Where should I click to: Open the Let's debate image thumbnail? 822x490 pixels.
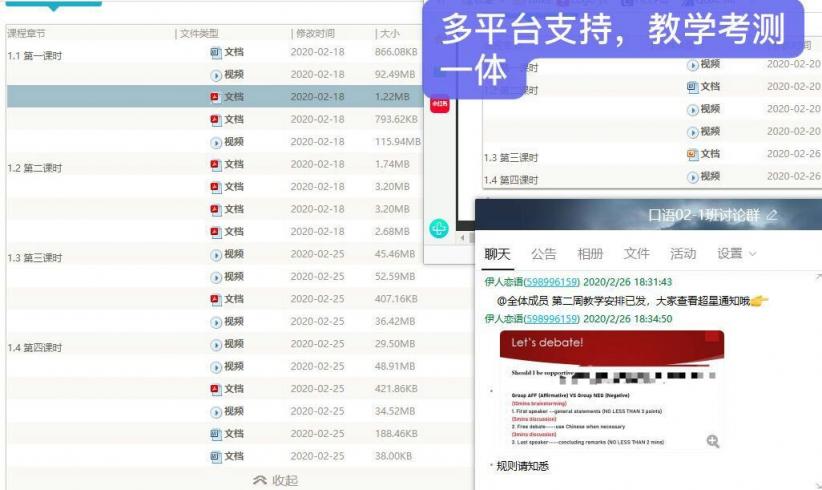[612, 391]
